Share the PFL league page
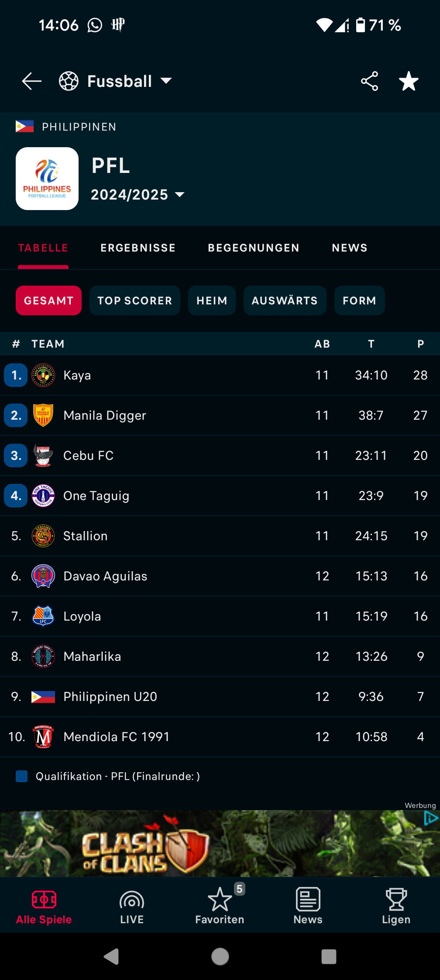440x980 pixels. click(x=369, y=81)
